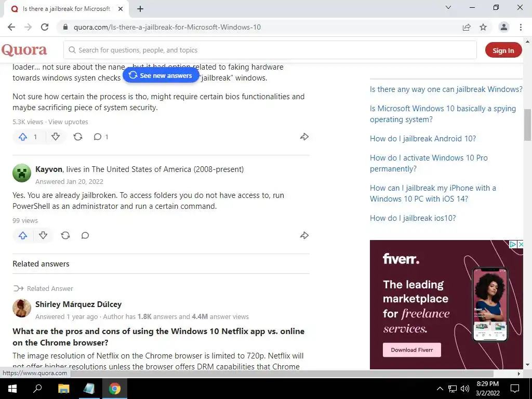
Task: Close the Fiverr advertisement
Action: (521, 244)
